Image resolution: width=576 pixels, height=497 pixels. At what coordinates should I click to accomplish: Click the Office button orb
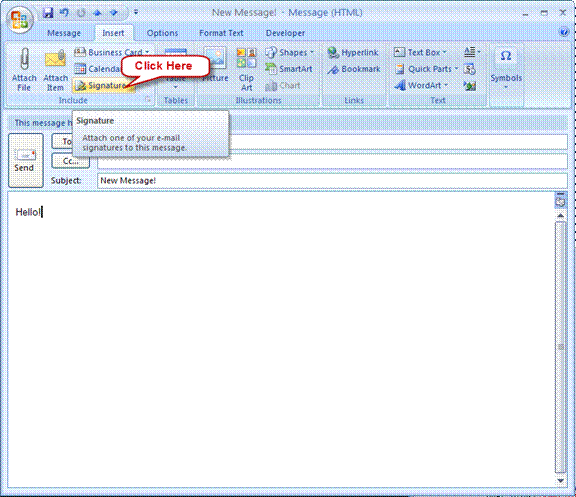pos(20,21)
